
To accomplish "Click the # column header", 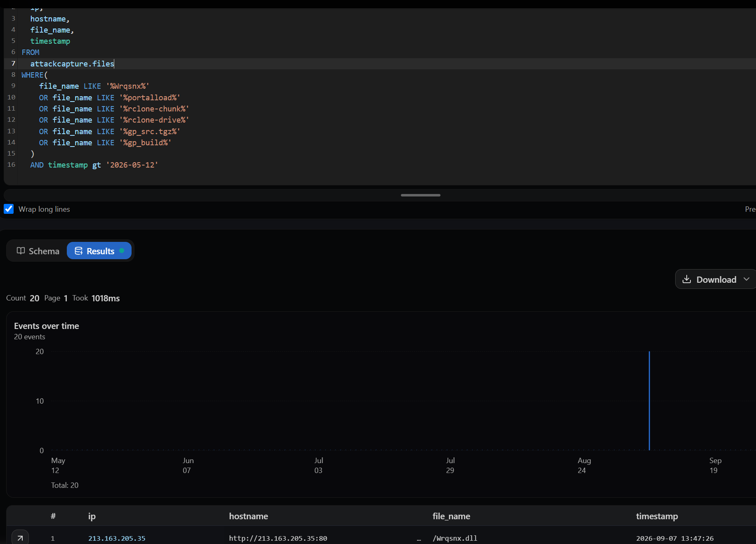I will click(x=53, y=516).
